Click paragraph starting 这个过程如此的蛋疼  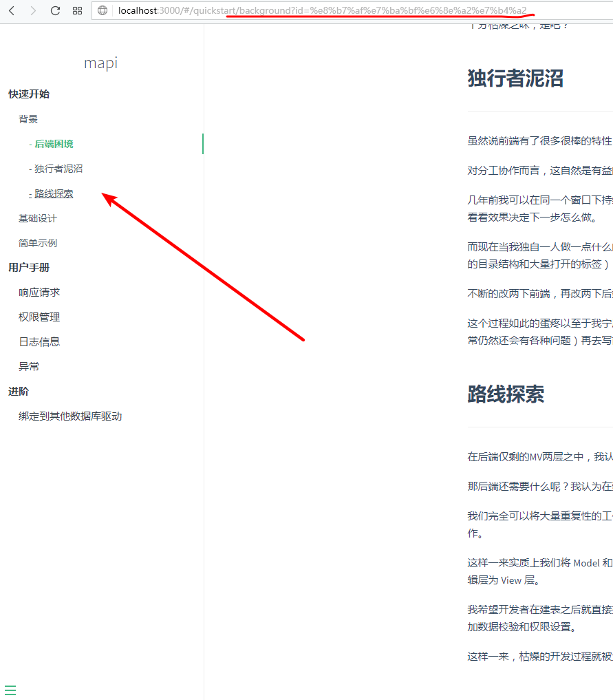click(540, 332)
